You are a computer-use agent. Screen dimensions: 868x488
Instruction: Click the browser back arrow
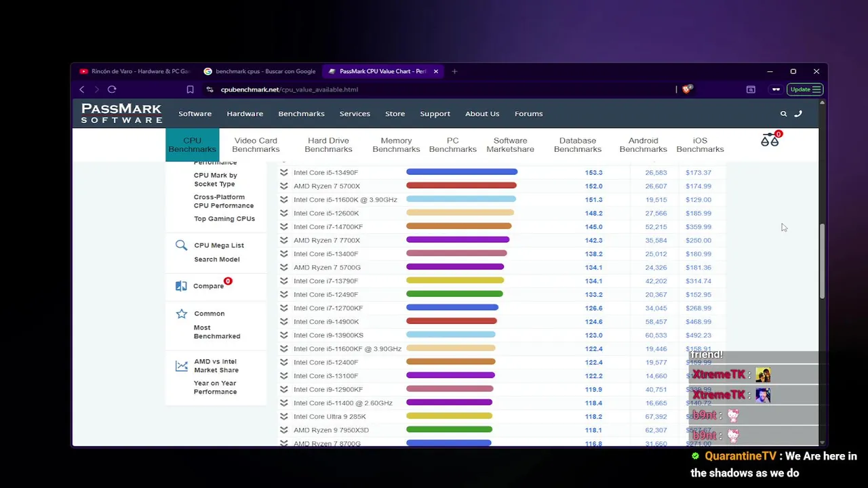pos(82,89)
